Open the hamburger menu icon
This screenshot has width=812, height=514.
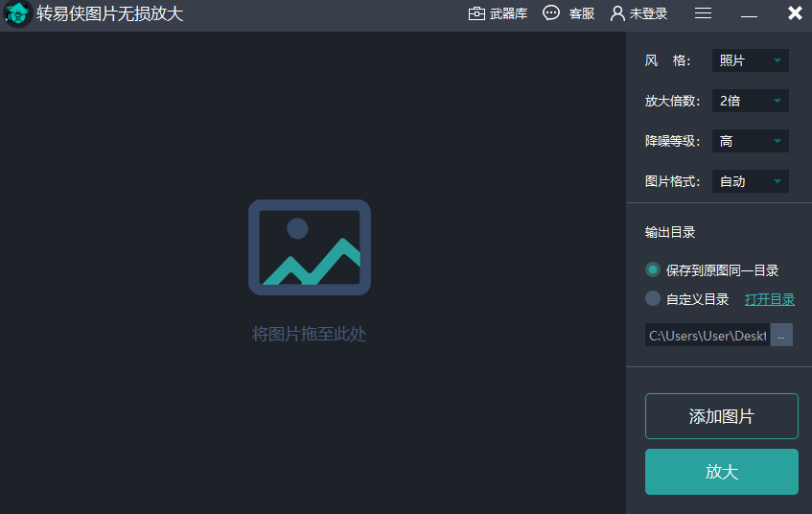[x=703, y=13]
